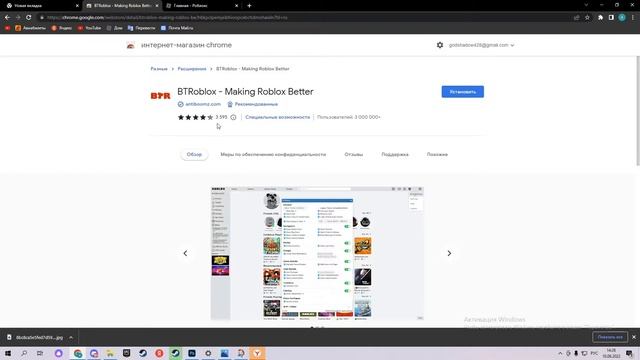Show rating details info icon

click(233, 117)
